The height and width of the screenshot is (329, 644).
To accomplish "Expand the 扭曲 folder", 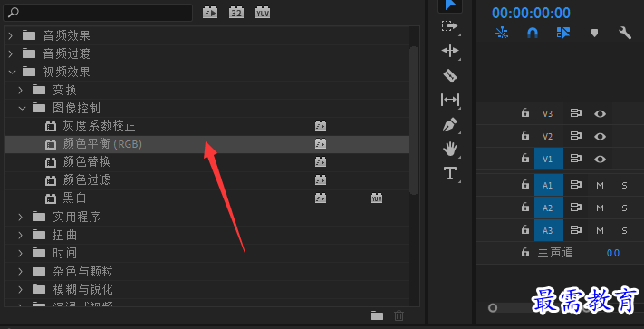I will [21, 235].
